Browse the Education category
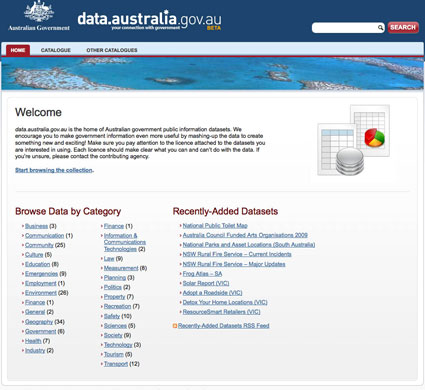This screenshot has height=390, width=425. [37, 264]
